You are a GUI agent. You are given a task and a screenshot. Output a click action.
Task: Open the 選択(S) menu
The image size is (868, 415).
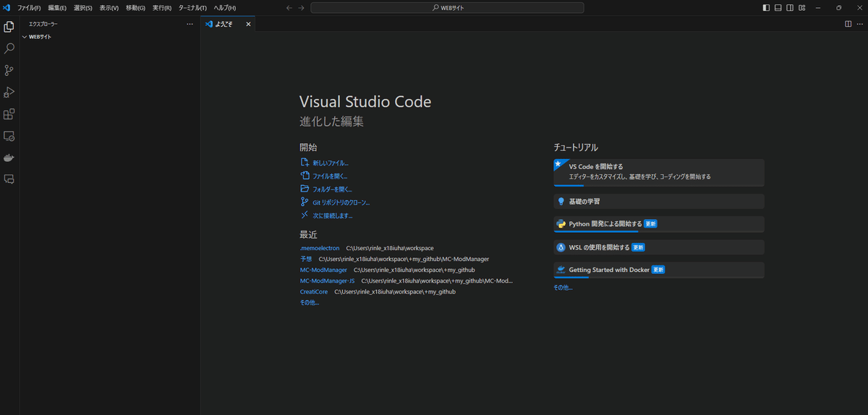83,7
